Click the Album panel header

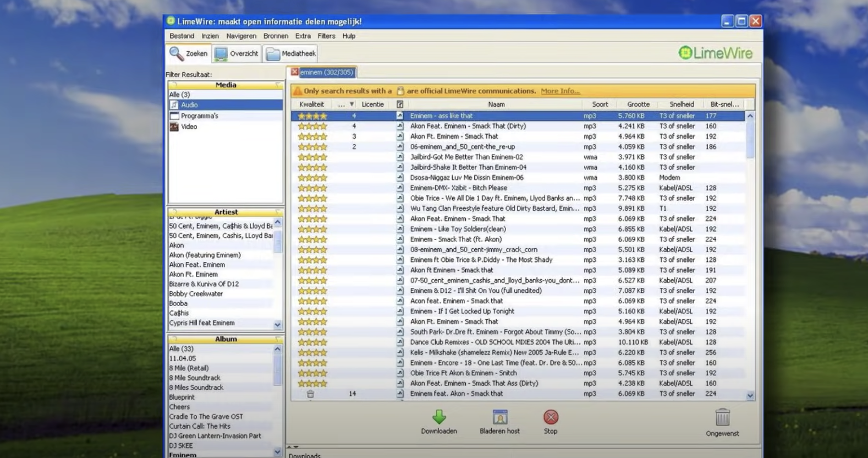[226, 339]
